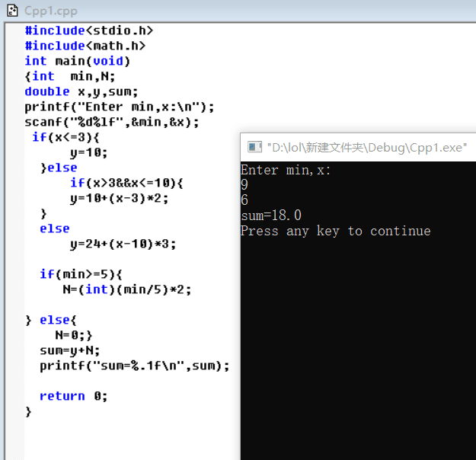Click the line #include<math.h>

coord(85,46)
